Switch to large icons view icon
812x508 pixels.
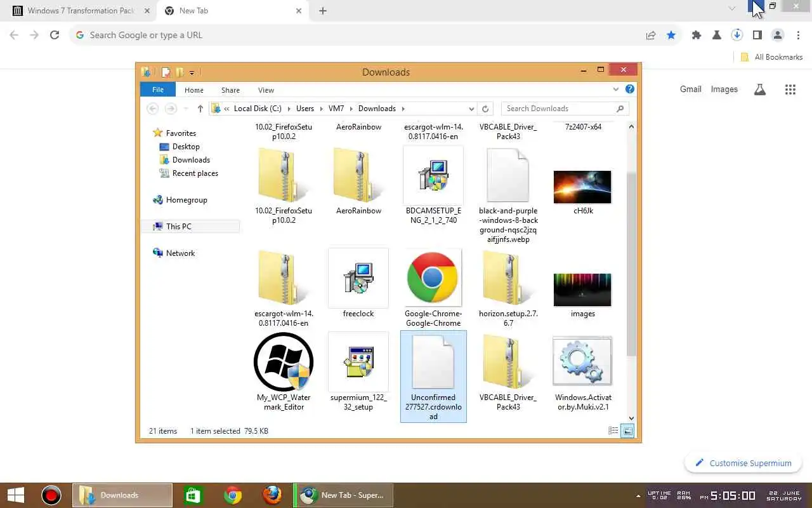click(627, 431)
